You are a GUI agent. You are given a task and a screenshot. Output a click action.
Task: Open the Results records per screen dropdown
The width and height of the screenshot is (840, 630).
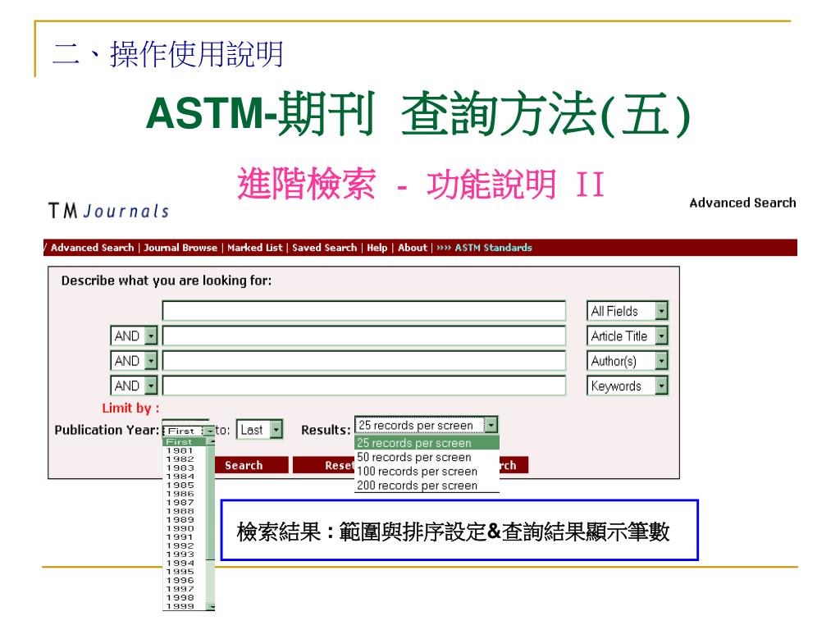click(x=426, y=425)
